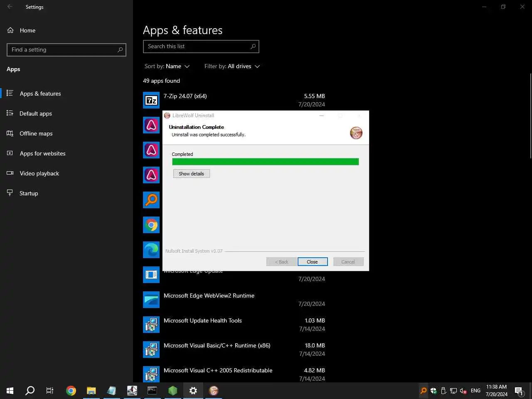The width and height of the screenshot is (532, 399).
Task: Click the Search this list field
Action: tap(201, 47)
